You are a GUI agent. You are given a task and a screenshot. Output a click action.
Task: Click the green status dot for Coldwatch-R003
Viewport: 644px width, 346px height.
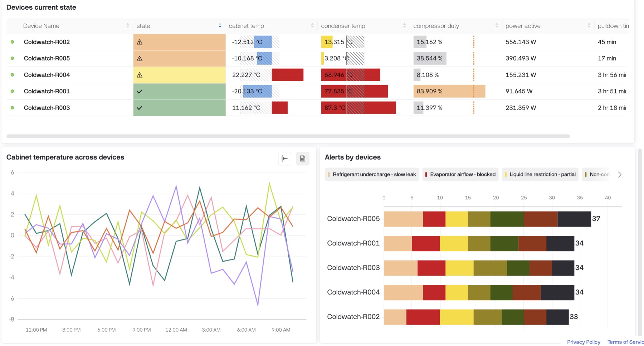(x=13, y=108)
